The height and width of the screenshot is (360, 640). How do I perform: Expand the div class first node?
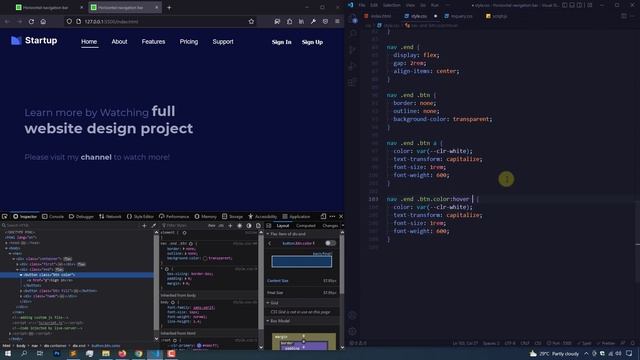[x=17, y=264]
